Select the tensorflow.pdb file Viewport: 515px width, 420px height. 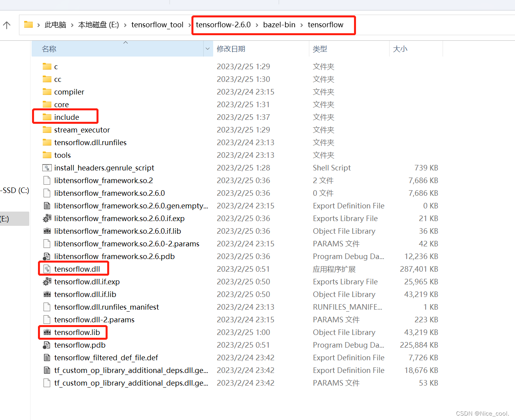click(x=80, y=345)
